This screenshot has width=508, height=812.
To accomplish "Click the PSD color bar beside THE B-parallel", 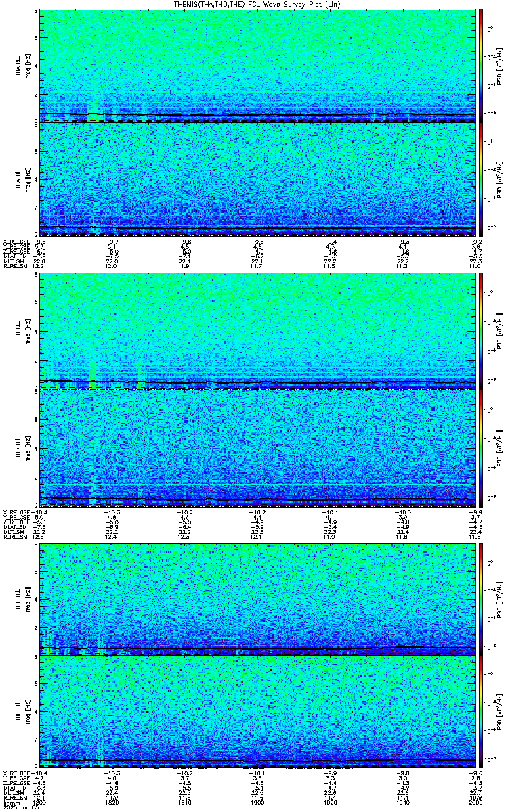I will pos(481,712).
